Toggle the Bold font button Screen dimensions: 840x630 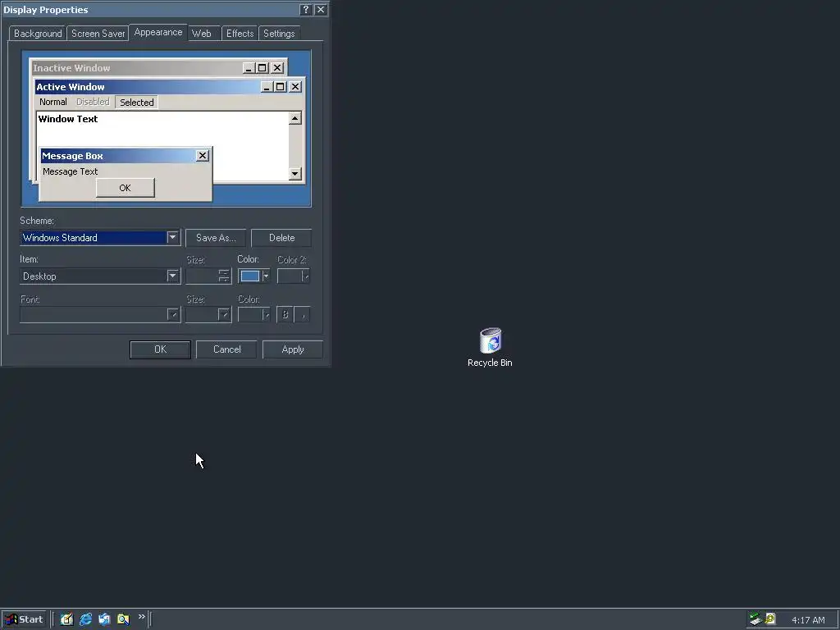tap(285, 314)
